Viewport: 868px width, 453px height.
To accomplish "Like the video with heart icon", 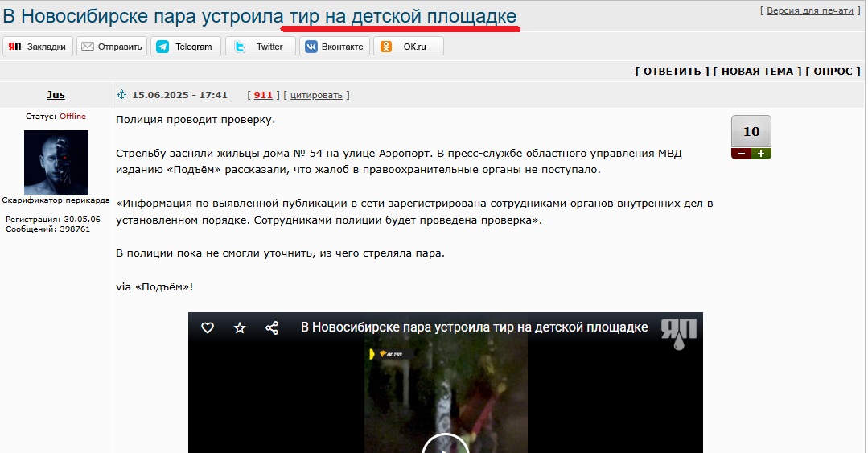I will click(208, 327).
